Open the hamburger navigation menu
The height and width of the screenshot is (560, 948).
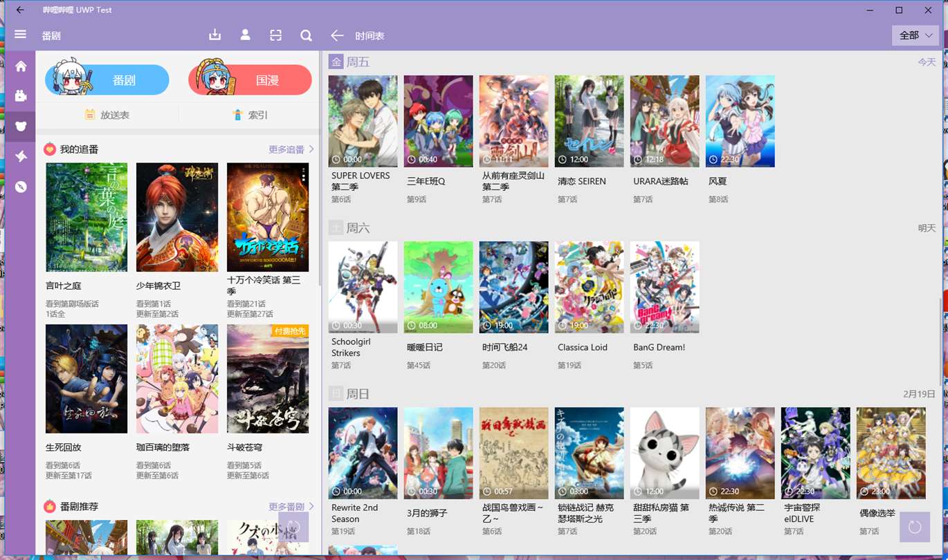[x=20, y=35]
